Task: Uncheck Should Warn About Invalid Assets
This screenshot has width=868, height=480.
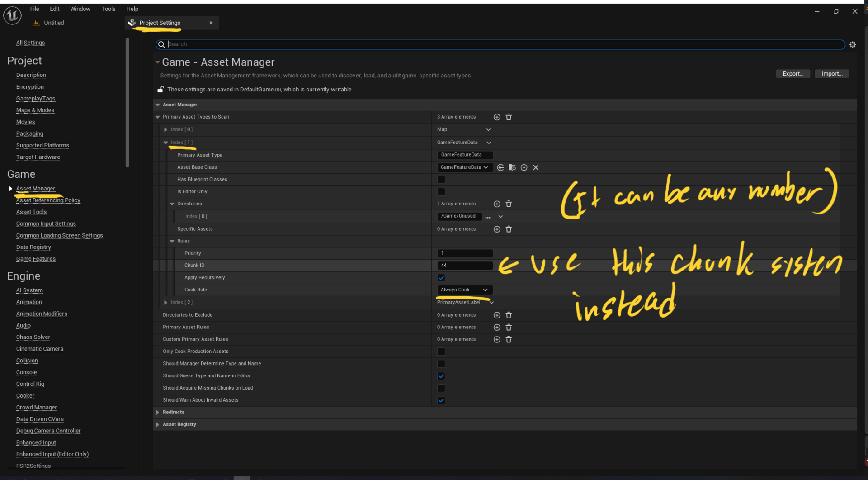Action: [x=441, y=401]
